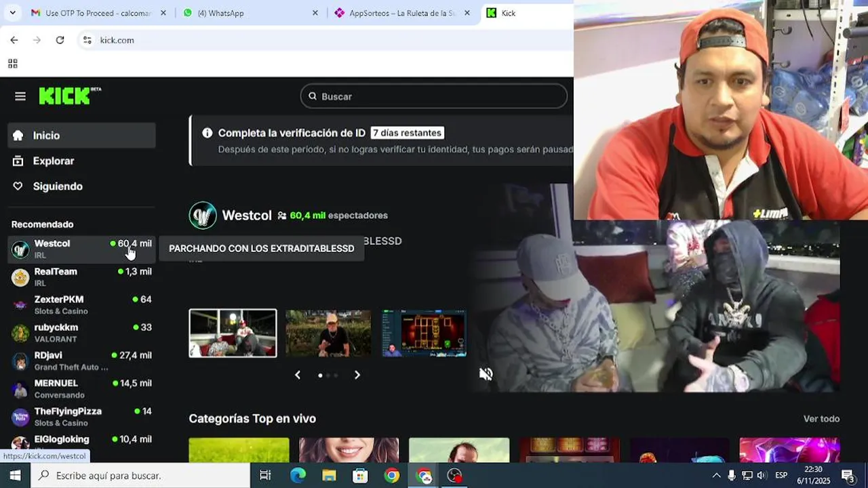Click Completa la verificación de ID
868x488 pixels.
[x=292, y=133]
